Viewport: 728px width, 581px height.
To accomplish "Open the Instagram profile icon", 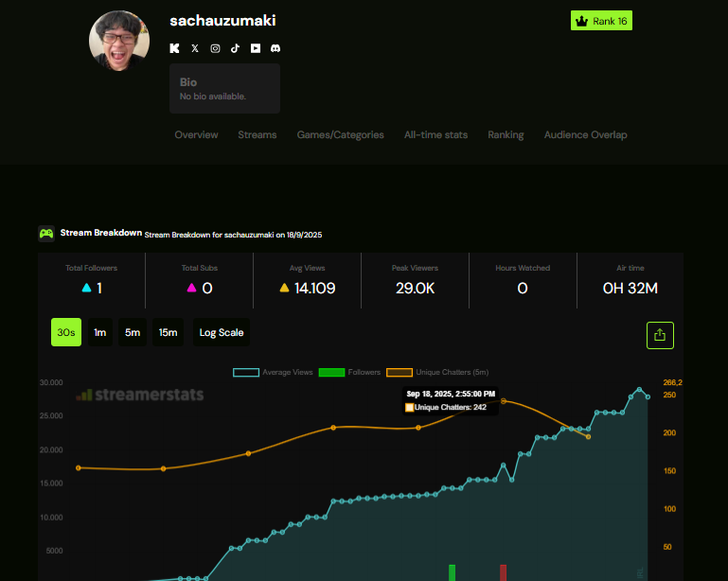I will click(215, 48).
